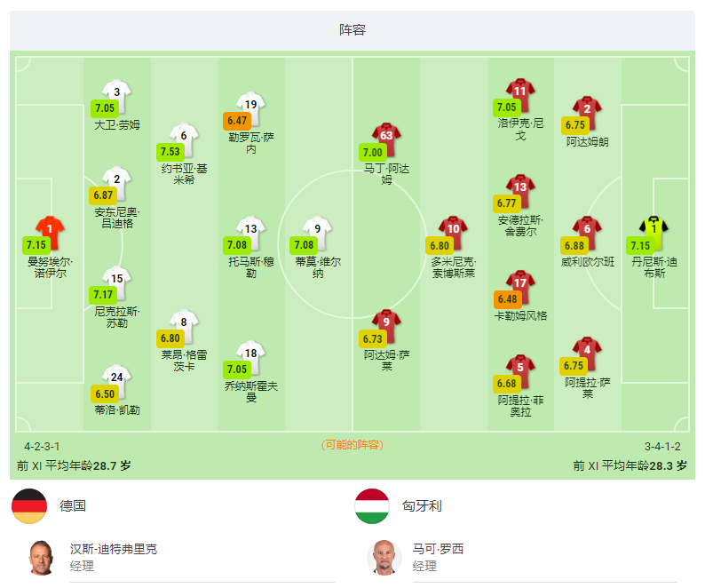Click Dénes Dibusz's yellow goalkeeper shirt icon
Viewport: 705px width, 588px height.
point(654,233)
